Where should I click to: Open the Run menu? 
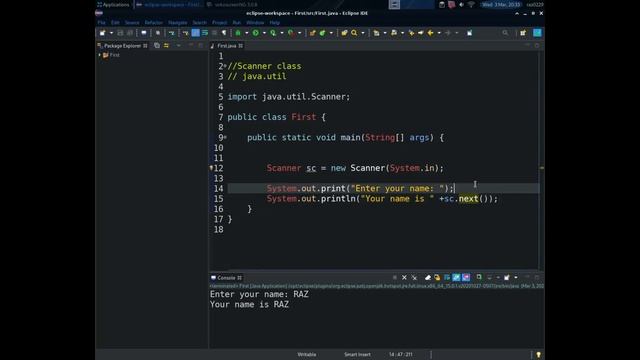[236, 22]
